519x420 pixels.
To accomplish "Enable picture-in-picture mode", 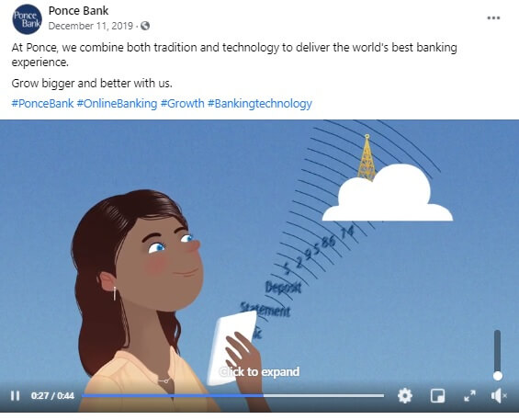I will pyautogui.click(x=437, y=395).
